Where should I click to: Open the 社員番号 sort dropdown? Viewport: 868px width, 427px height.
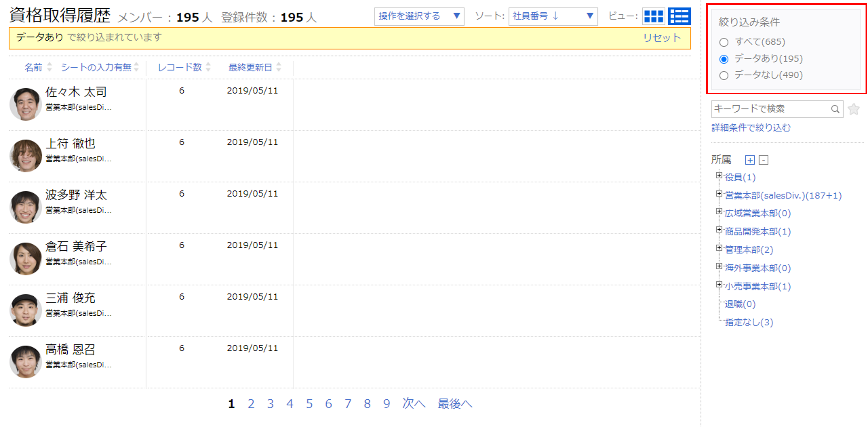coord(553,16)
